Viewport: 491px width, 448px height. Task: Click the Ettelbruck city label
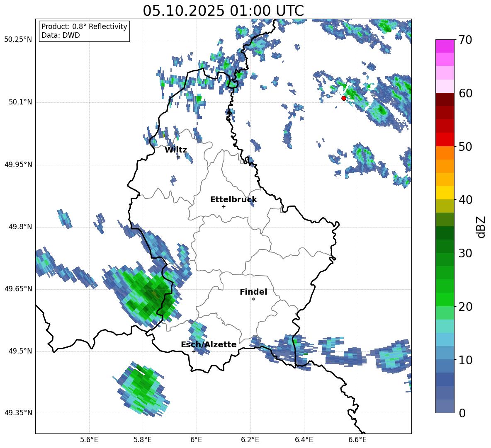(233, 200)
